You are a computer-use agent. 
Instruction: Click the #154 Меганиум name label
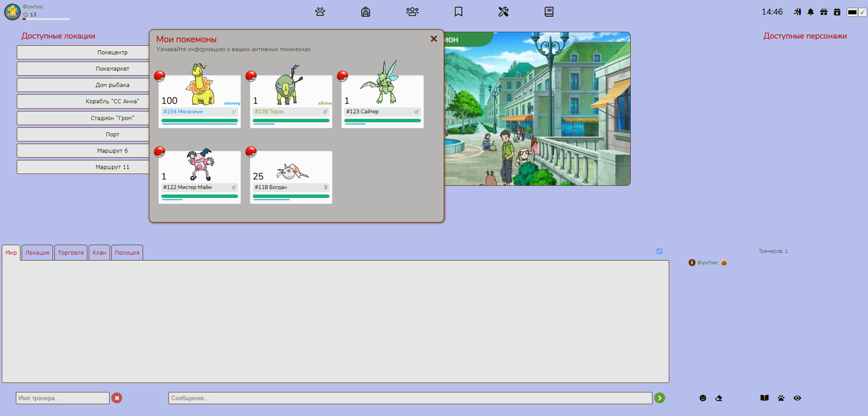pyautogui.click(x=183, y=111)
